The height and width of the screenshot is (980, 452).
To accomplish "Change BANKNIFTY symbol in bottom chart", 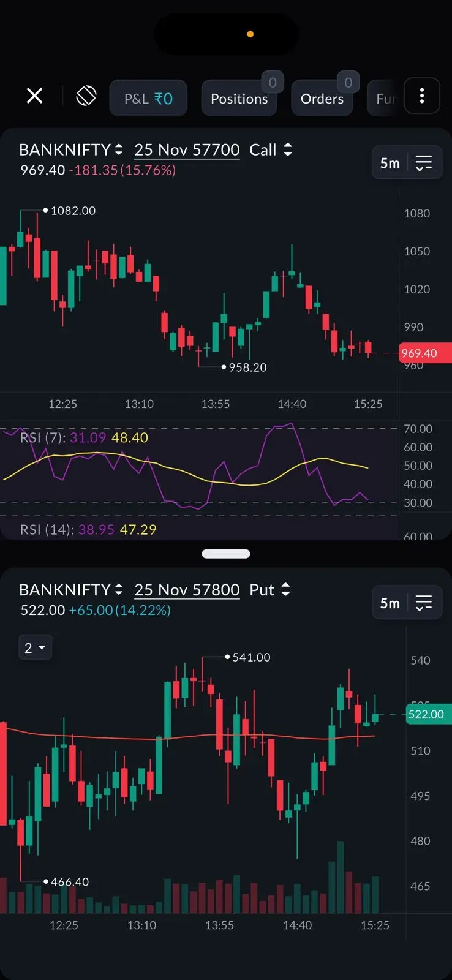I will pos(70,590).
